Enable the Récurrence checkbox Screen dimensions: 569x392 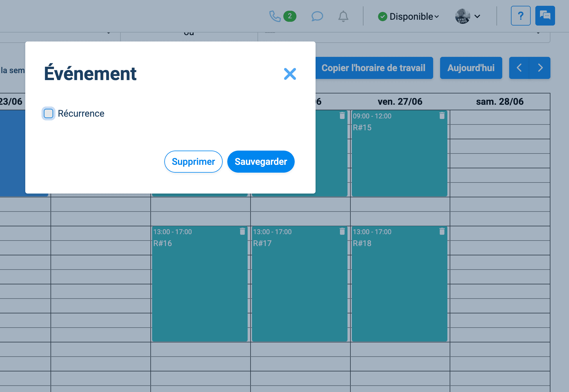[48, 113]
